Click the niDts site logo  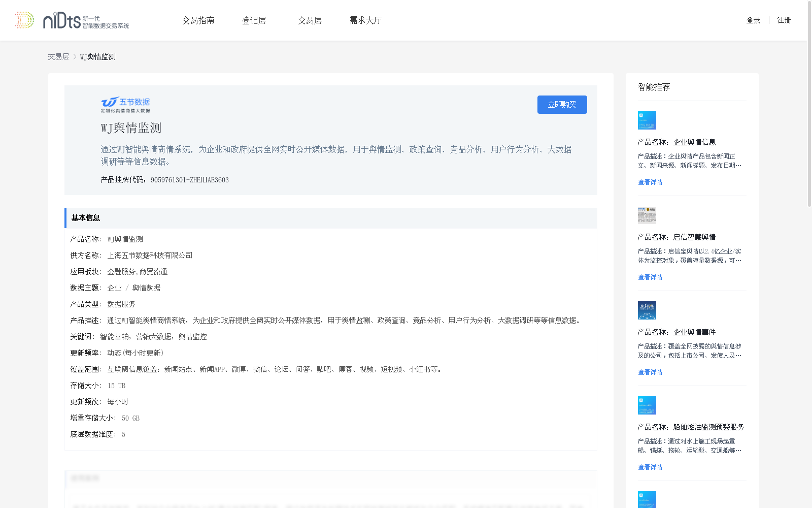point(72,20)
